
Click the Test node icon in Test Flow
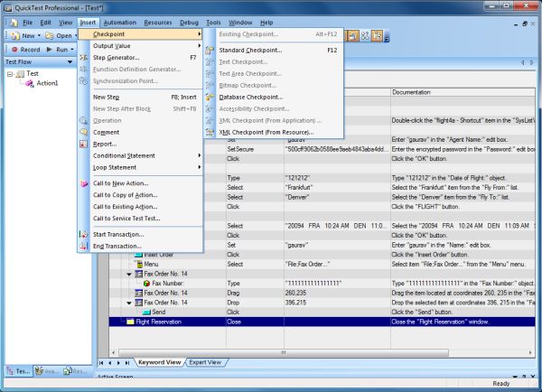click(20, 74)
